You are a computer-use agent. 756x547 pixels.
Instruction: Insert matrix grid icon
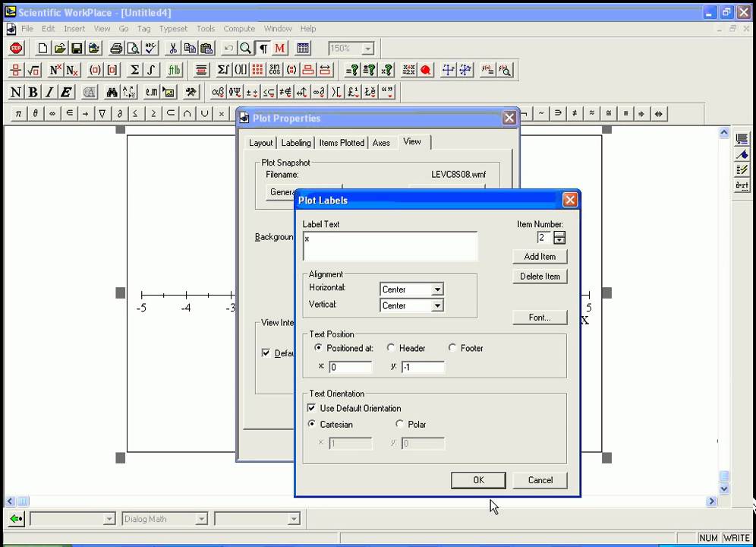257,70
